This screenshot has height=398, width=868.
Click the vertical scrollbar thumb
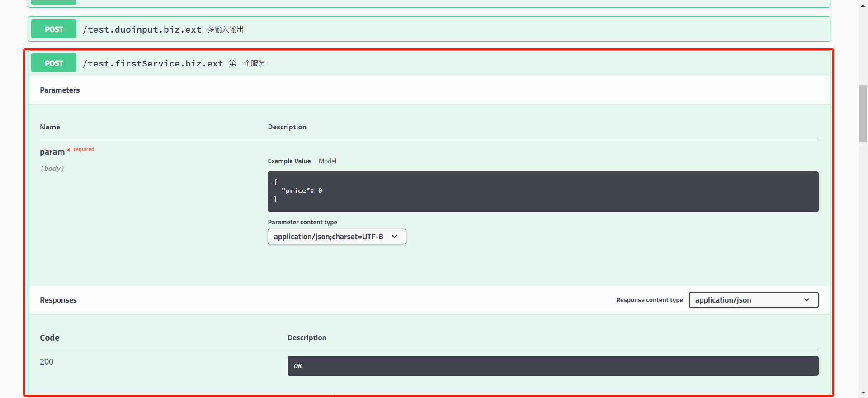(x=863, y=114)
